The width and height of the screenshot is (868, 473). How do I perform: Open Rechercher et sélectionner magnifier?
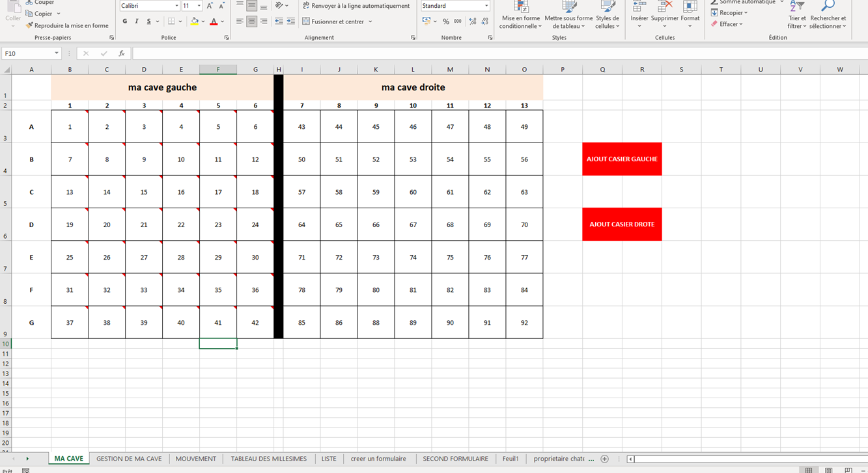[828, 7]
